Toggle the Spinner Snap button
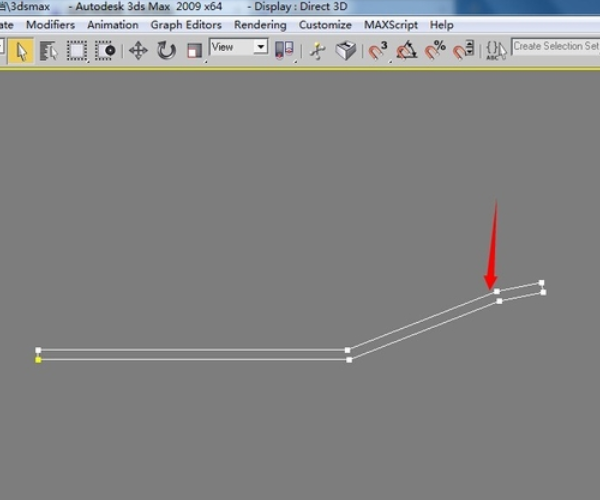 tap(463, 51)
